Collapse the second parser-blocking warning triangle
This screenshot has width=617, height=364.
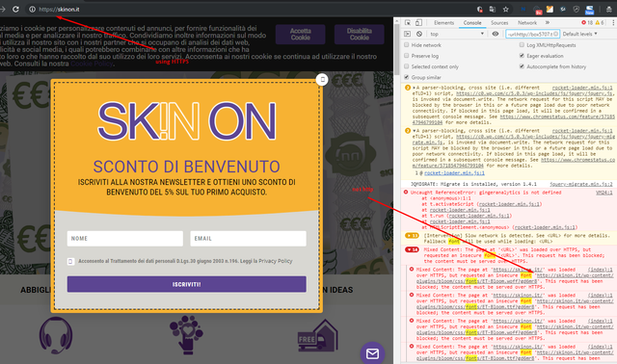point(414,131)
